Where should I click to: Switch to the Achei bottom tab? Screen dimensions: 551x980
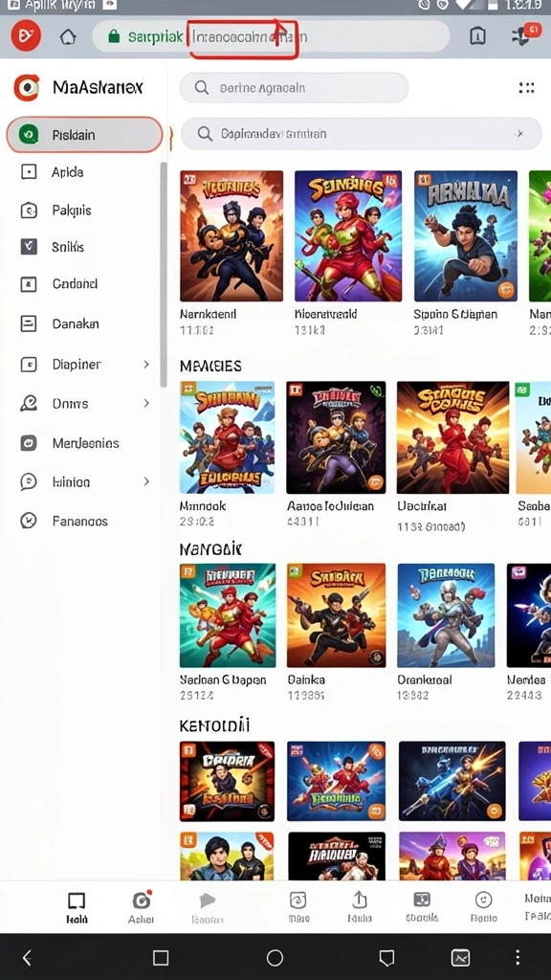(x=142, y=907)
